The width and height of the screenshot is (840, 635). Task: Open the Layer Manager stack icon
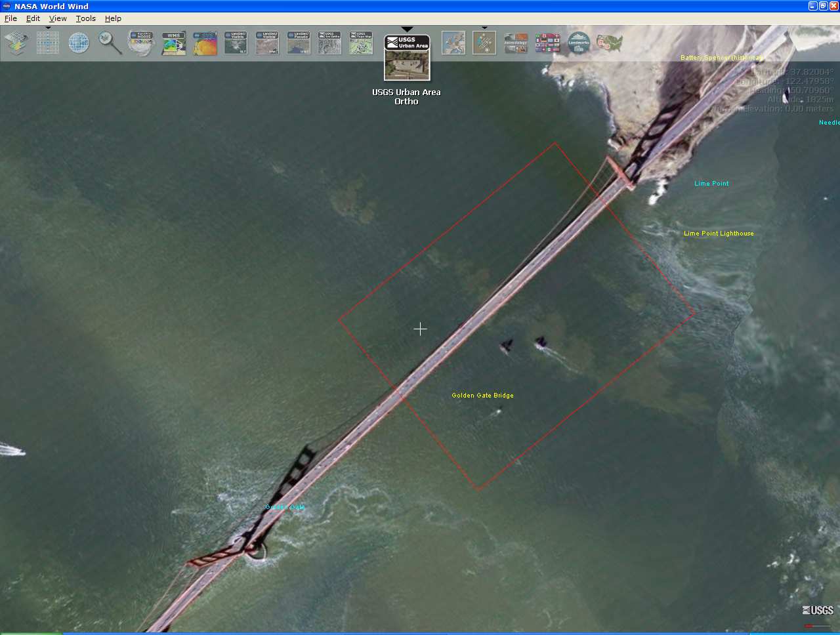coord(16,43)
